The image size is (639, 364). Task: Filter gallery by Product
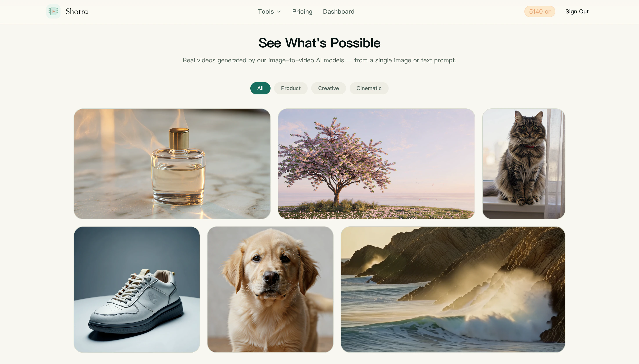click(x=291, y=88)
